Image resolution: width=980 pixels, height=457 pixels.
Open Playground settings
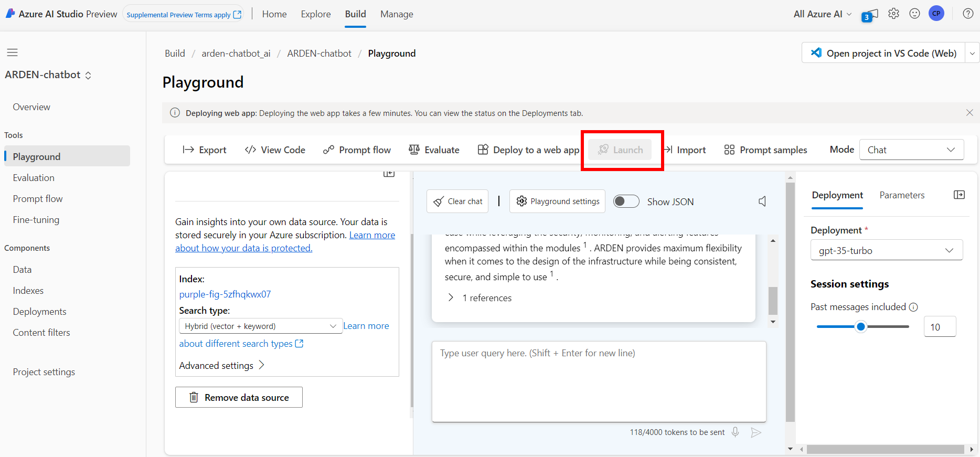(557, 201)
